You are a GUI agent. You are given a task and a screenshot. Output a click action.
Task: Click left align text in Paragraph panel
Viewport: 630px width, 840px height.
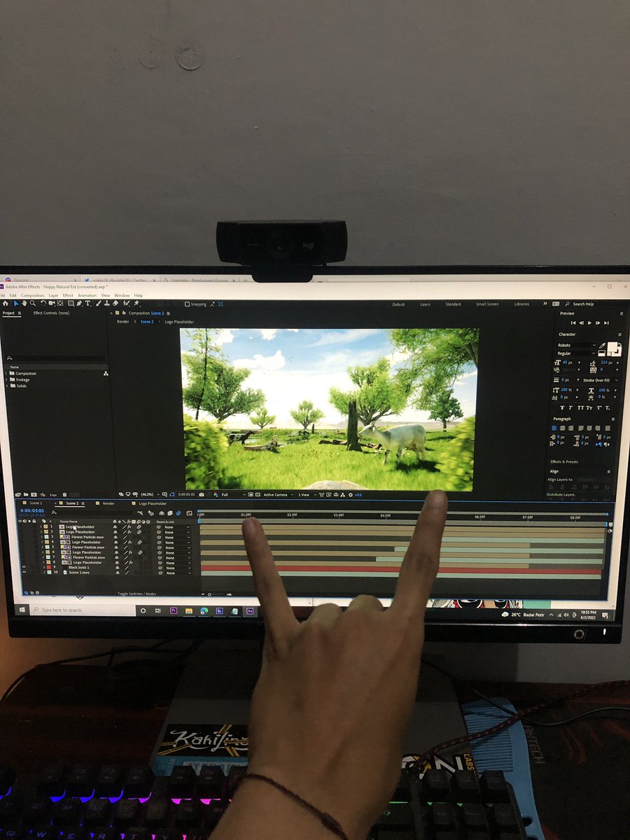coord(554,428)
